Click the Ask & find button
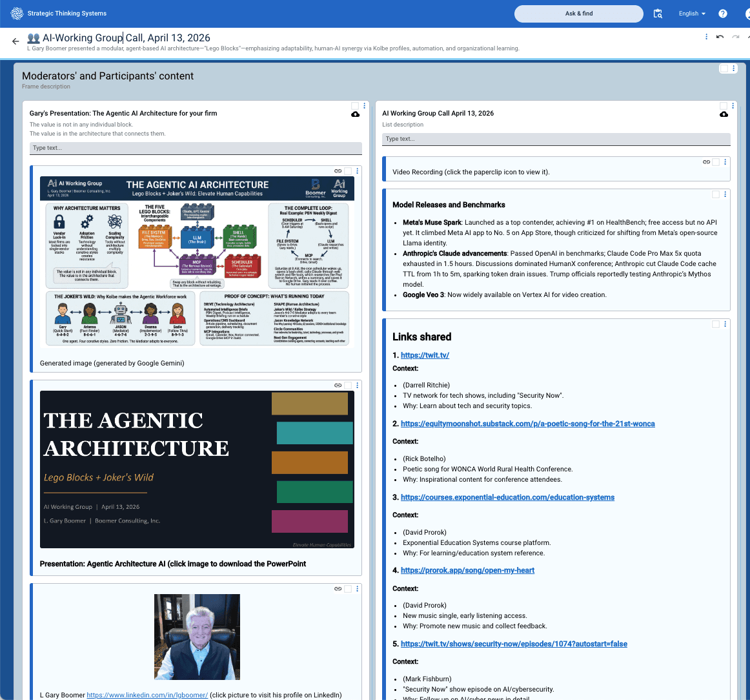 click(578, 14)
